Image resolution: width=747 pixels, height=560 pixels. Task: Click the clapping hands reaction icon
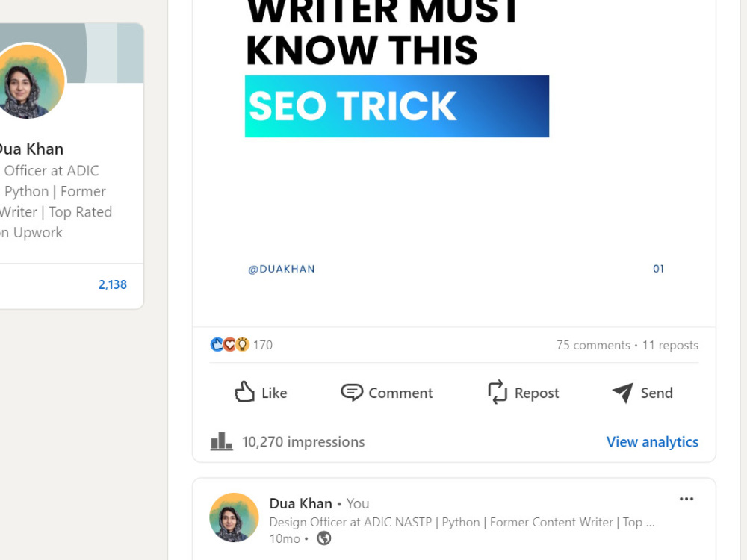click(x=217, y=344)
